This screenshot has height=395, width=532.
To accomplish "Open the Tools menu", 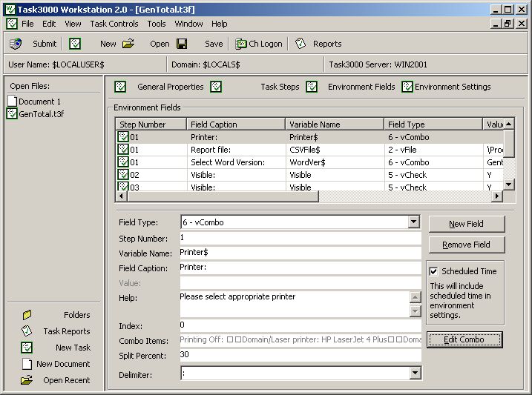I will 157,24.
